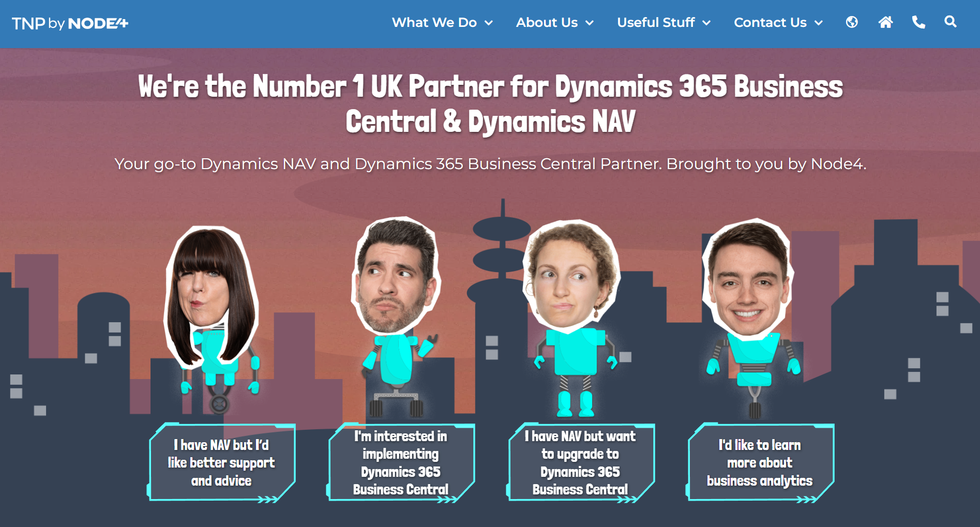Viewport: 980px width, 527px height.
Task: Select 'I'm interested in implementing Dynamics 365' card
Action: click(x=401, y=462)
